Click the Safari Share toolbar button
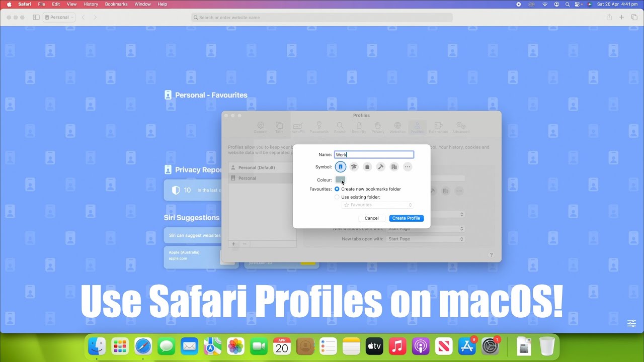The width and height of the screenshot is (644, 362). pos(609,17)
